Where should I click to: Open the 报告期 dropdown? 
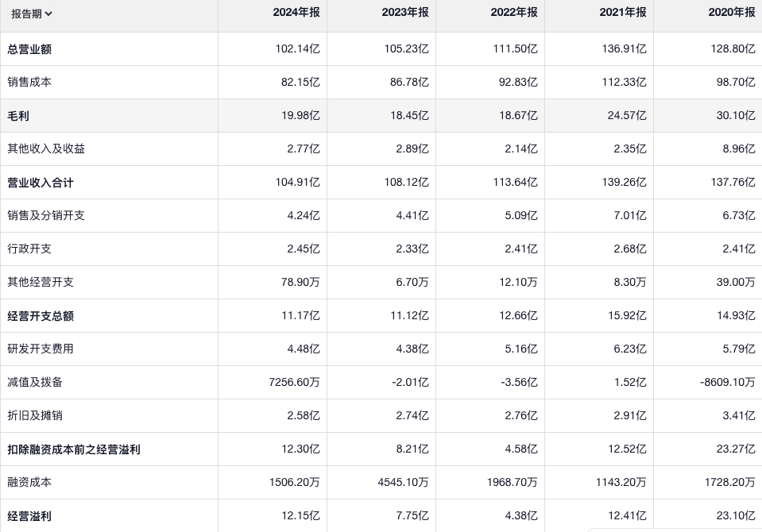32,13
